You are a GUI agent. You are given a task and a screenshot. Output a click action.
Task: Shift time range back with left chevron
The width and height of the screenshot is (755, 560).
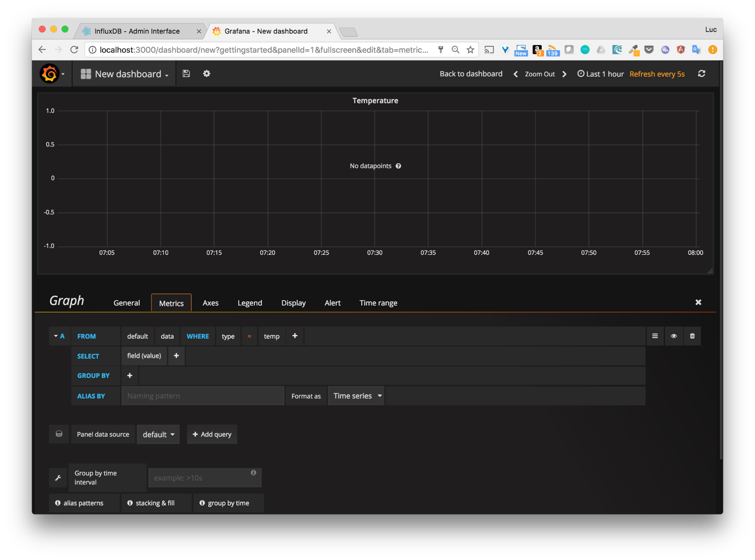(x=515, y=74)
